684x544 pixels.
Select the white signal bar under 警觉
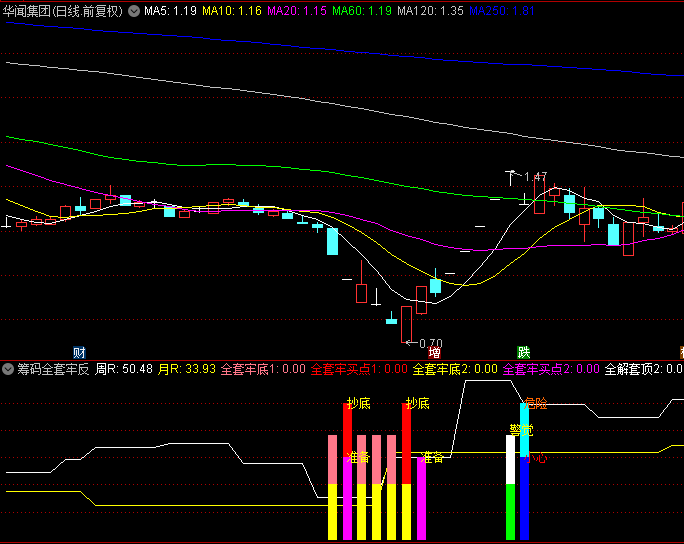(x=510, y=460)
